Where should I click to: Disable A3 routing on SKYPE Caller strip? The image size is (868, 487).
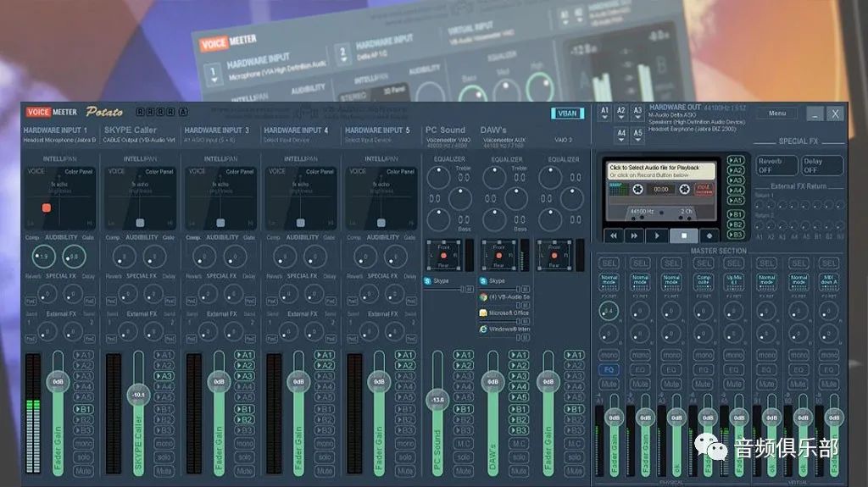[164, 376]
